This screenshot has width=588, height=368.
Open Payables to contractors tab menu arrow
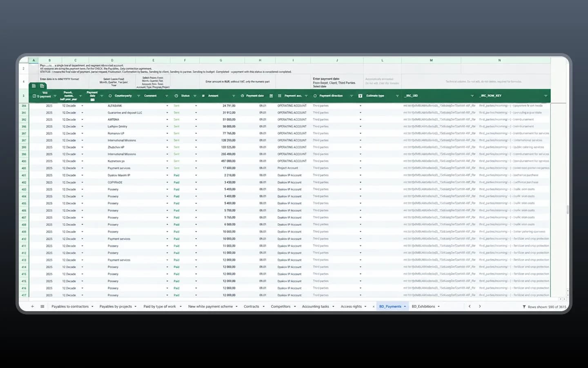[92, 306]
